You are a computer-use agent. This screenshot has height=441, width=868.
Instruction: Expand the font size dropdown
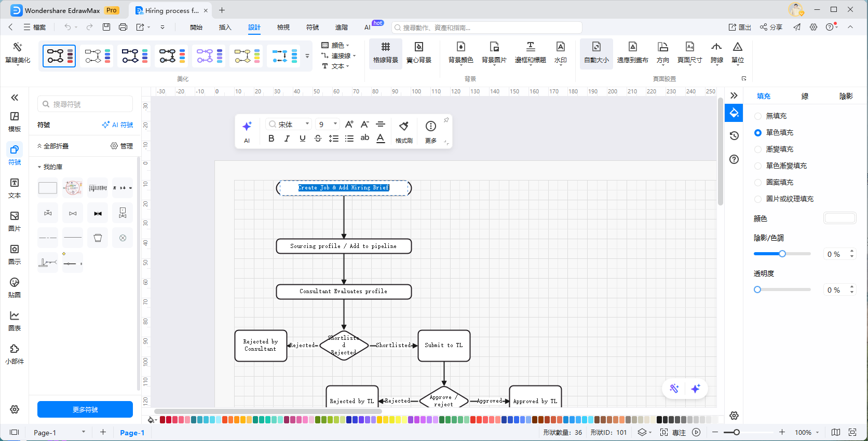click(x=335, y=124)
